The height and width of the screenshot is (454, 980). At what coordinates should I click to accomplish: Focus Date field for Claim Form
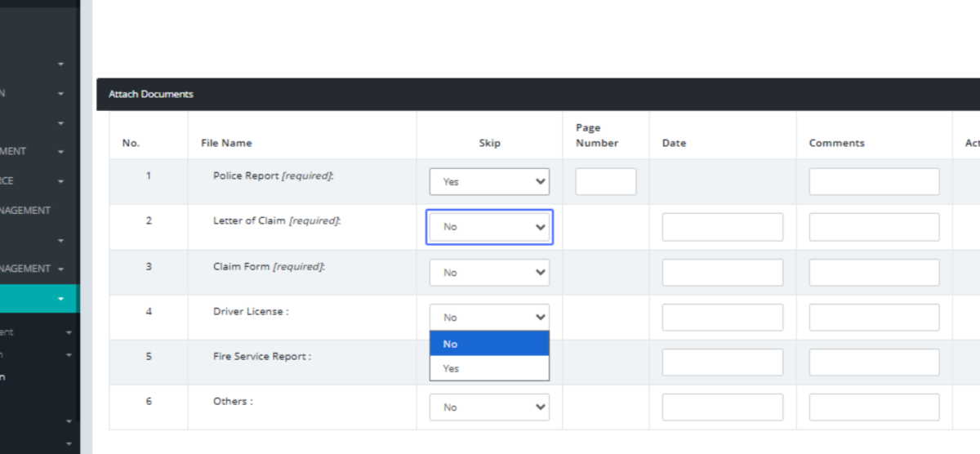click(x=722, y=273)
